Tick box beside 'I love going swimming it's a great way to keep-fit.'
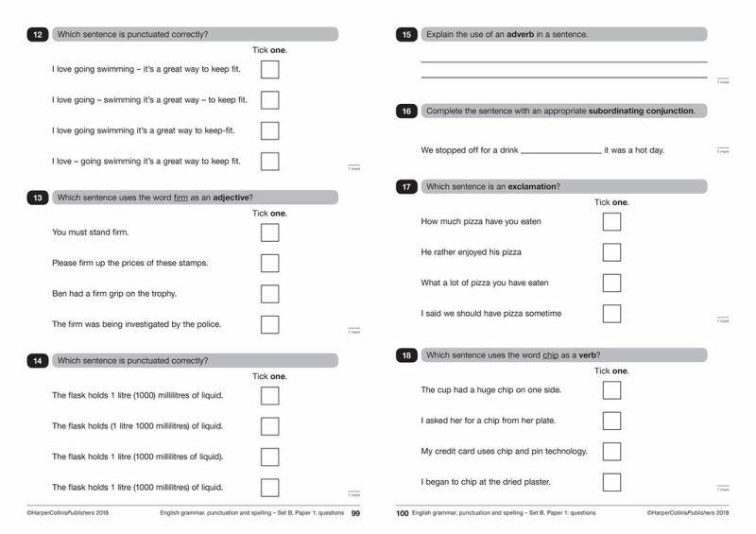756x534 pixels. tap(269, 130)
